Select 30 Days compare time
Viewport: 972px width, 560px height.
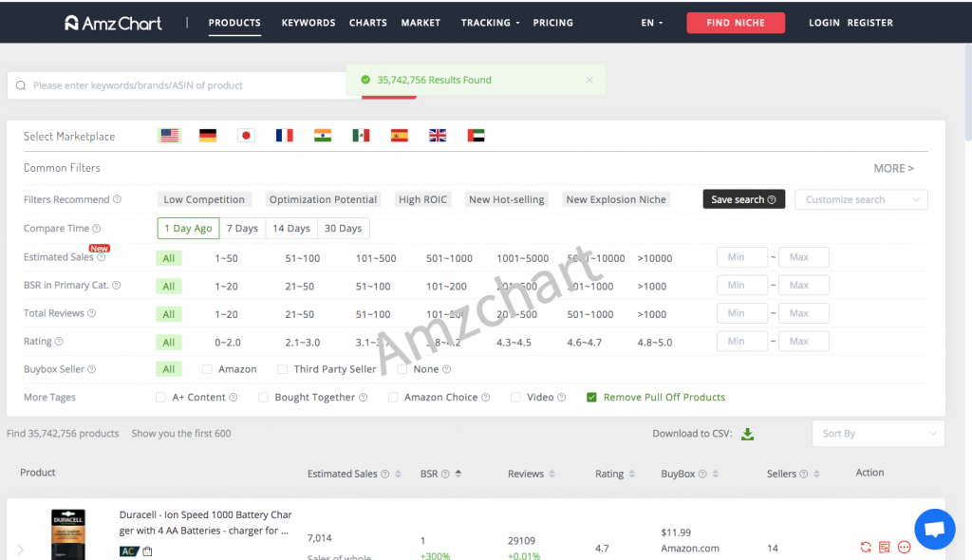point(344,228)
